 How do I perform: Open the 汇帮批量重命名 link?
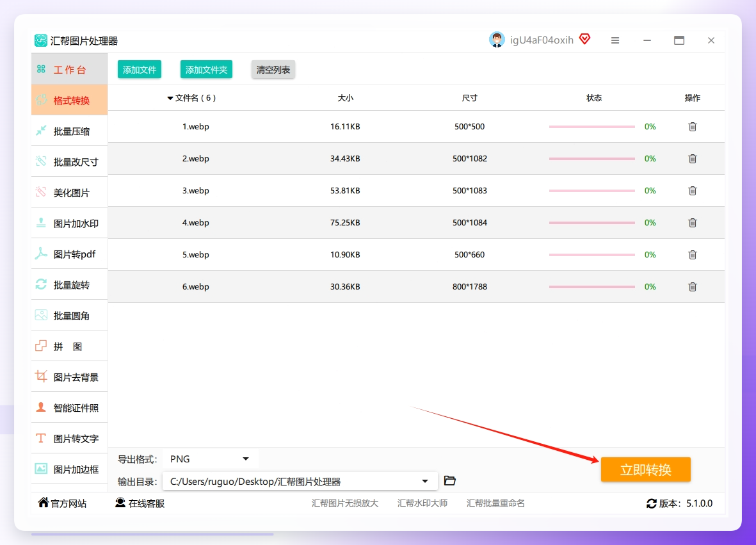pyautogui.click(x=495, y=503)
